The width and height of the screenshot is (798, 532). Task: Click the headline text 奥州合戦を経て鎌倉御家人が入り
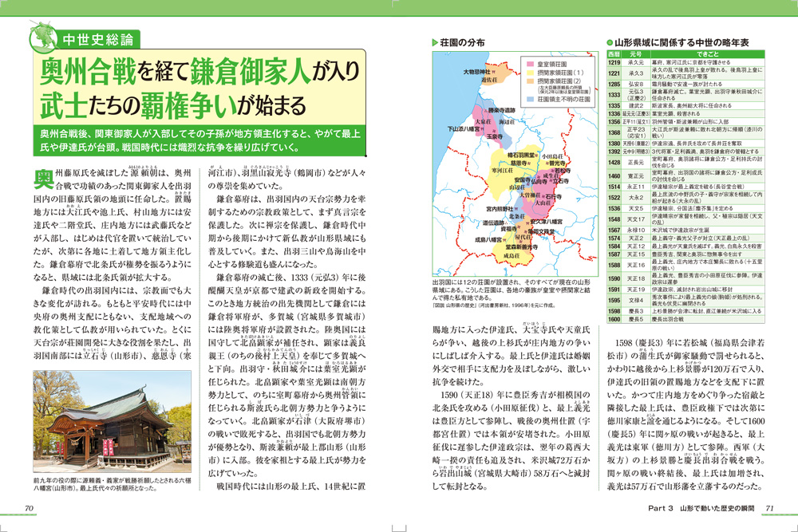tap(199, 73)
